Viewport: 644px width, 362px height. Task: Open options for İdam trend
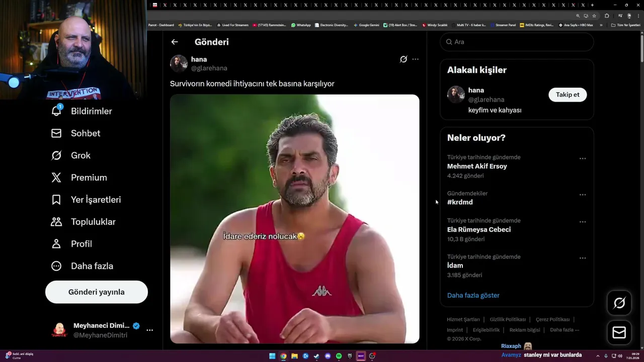583,258
